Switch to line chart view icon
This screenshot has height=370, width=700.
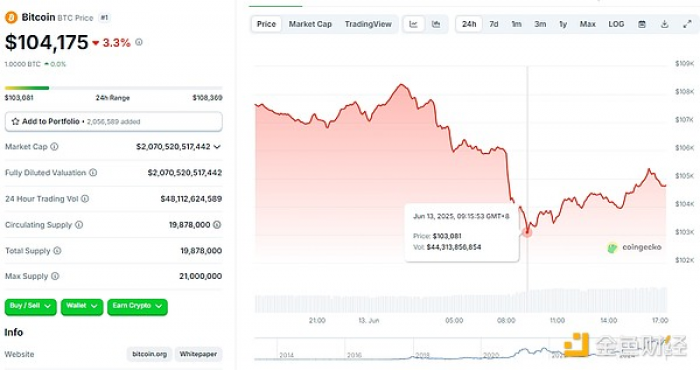tap(413, 24)
